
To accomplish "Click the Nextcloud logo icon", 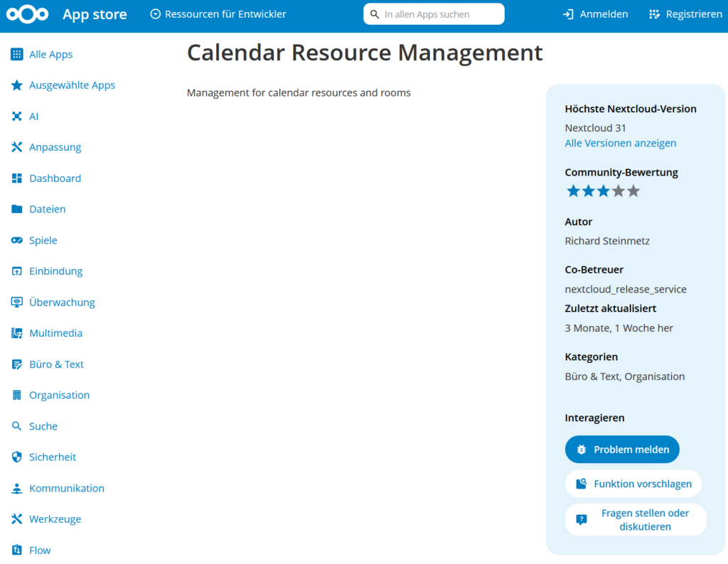I will point(28,14).
